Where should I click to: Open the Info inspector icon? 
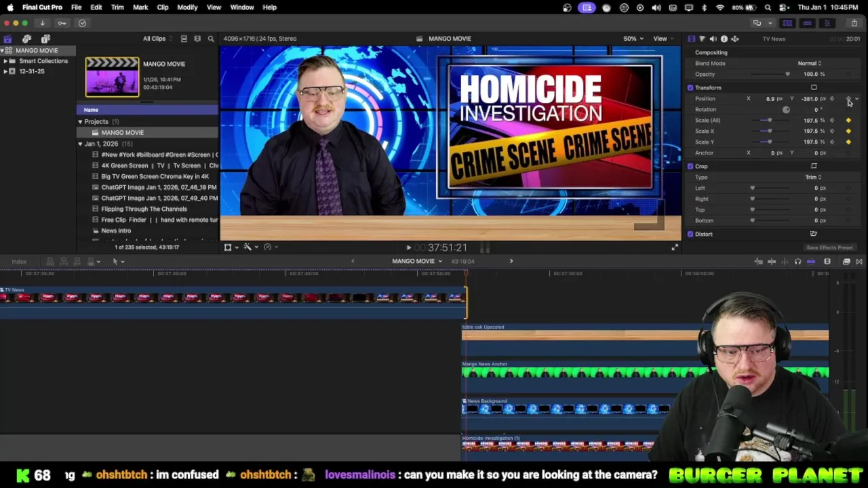724,39
